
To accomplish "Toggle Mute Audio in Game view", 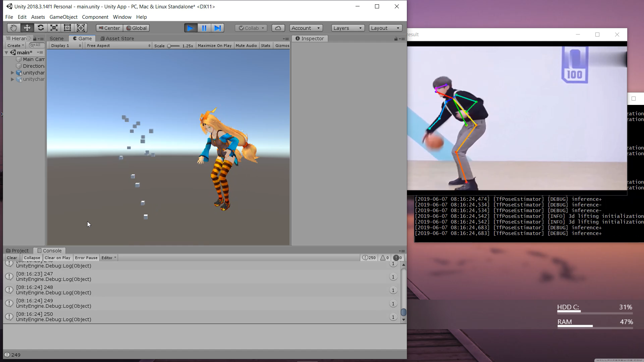I will [246, 46].
